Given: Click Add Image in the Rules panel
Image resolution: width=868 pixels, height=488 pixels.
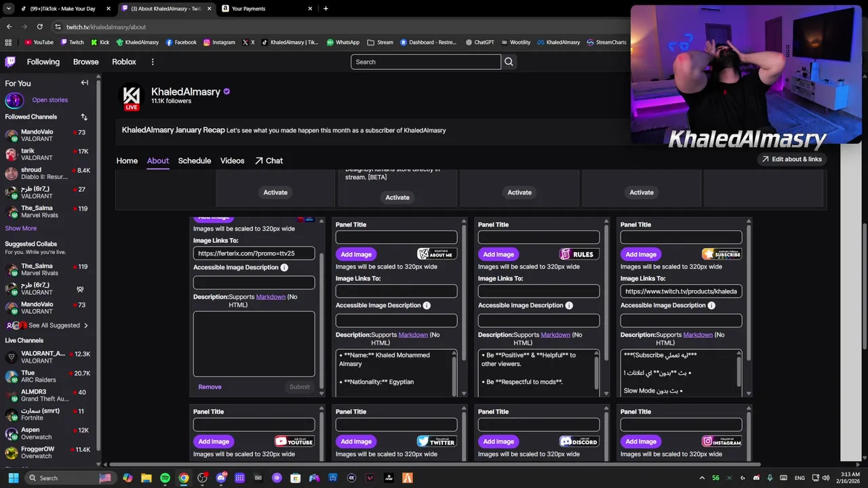Looking at the screenshot, I should [x=498, y=254].
